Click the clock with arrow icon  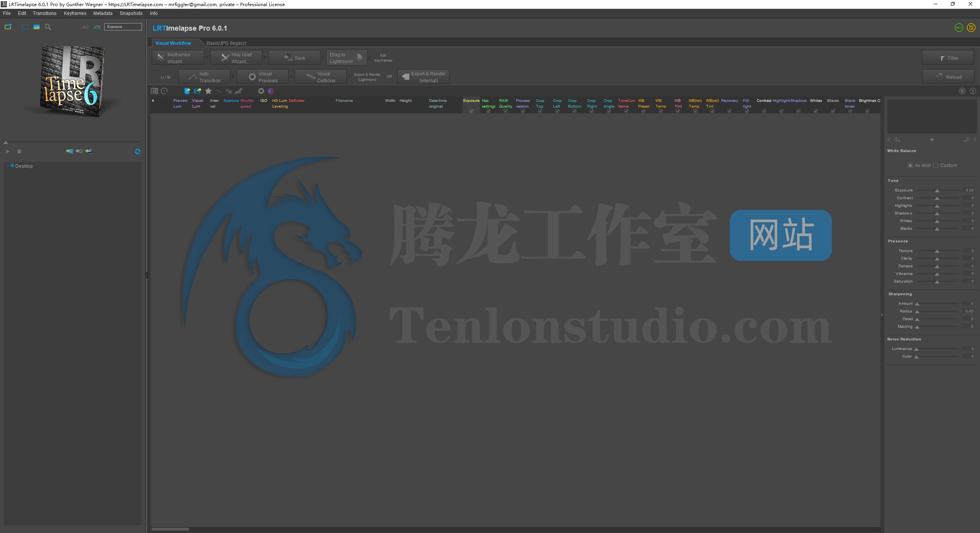164,91
